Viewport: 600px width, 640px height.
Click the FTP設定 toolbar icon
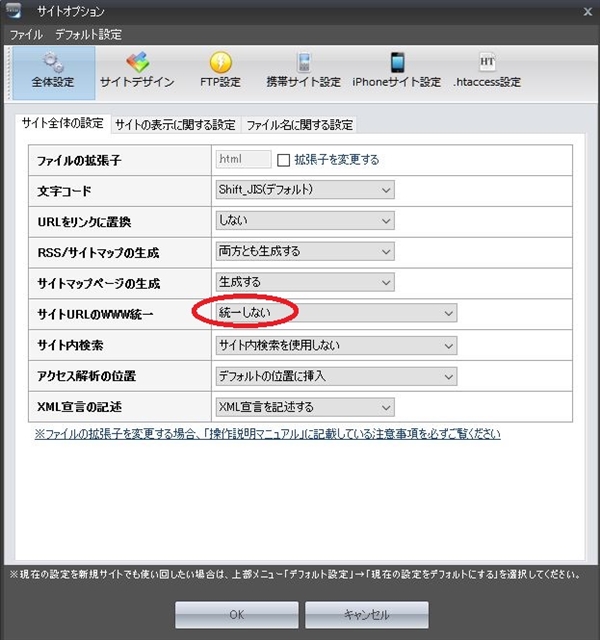coord(220,71)
